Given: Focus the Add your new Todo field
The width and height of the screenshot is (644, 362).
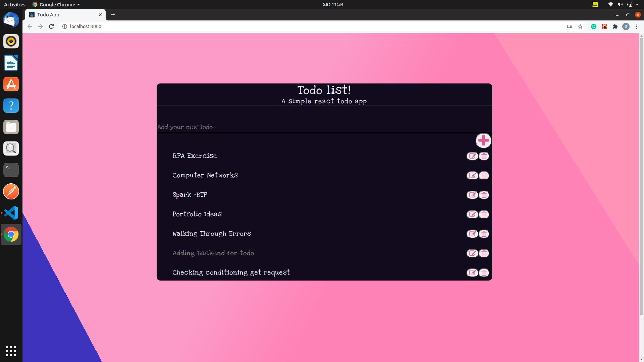Looking at the screenshot, I should (x=324, y=127).
